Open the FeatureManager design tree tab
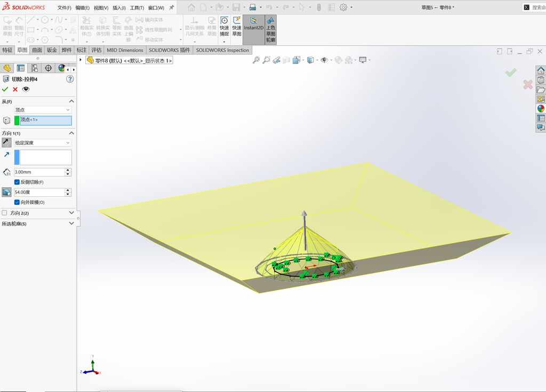Image resolution: width=546 pixels, height=392 pixels. click(7, 68)
